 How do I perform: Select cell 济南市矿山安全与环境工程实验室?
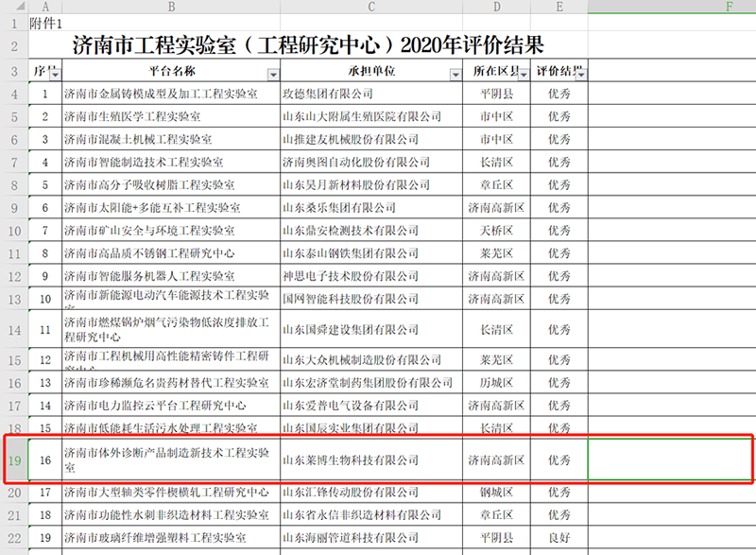(x=171, y=231)
